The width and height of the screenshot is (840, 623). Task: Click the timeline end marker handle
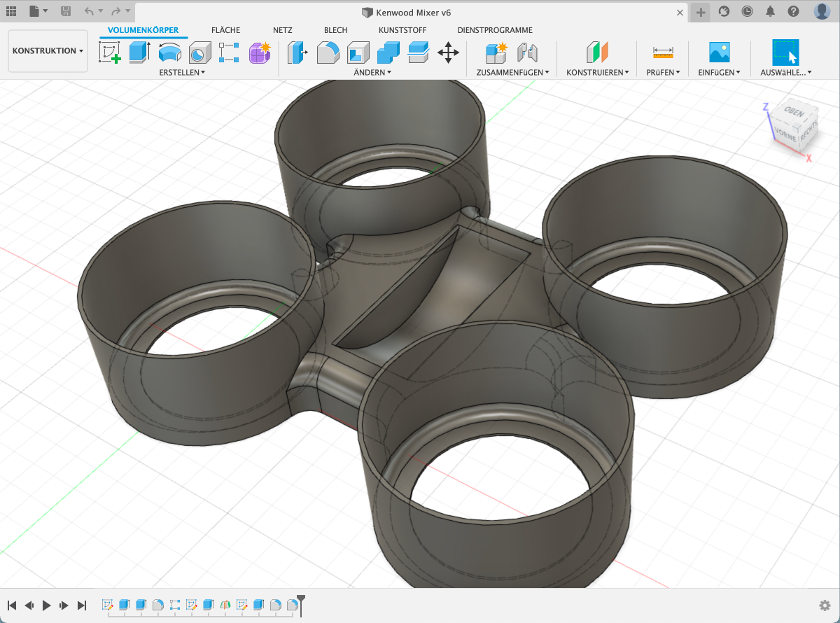(x=301, y=601)
